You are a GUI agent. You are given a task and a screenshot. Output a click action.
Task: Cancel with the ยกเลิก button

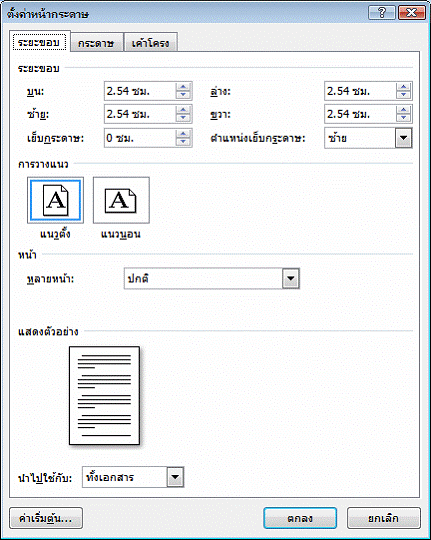[383, 518]
